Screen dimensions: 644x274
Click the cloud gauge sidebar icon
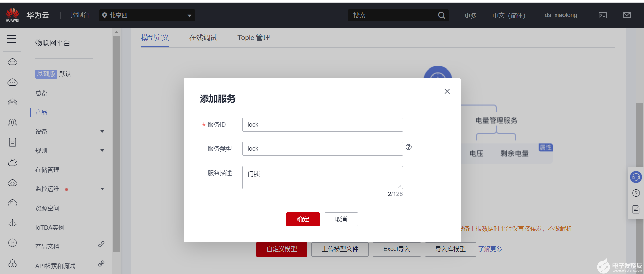pos(12,203)
